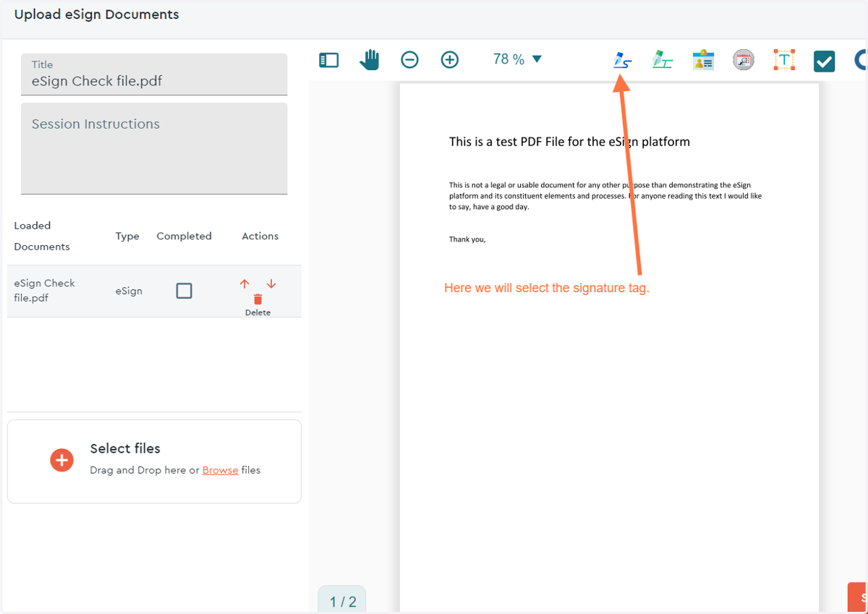Click the Type column header
This screenshot has width=868, height=614.
pos(127,236)
